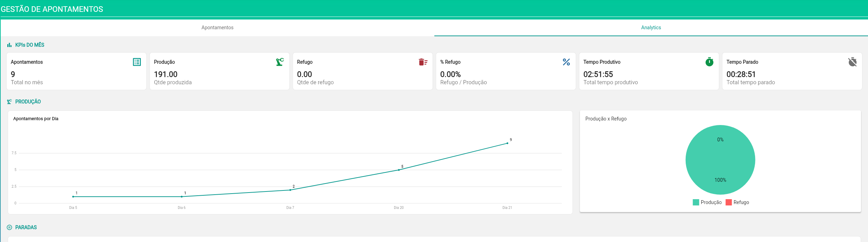
Task: Click the pause icon beside PARADAS heading
Action: tap(9, 227)
